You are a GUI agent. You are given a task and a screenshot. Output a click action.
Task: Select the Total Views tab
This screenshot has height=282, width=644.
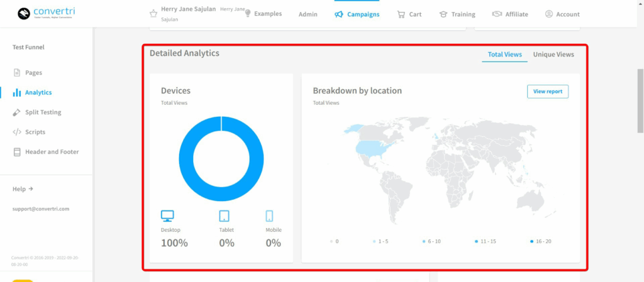coord(504,55)
